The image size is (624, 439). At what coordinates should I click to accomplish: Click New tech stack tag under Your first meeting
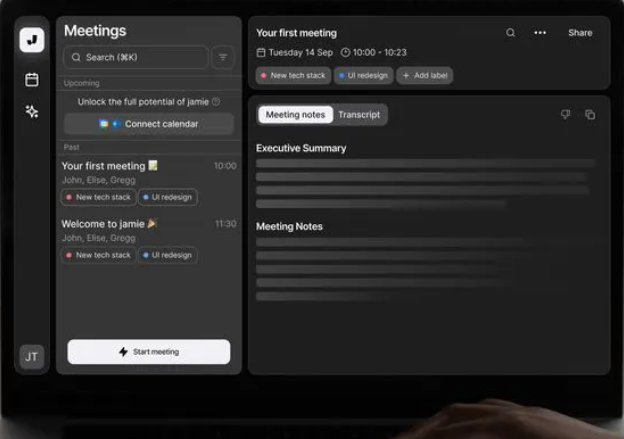(x=99, y=197)
